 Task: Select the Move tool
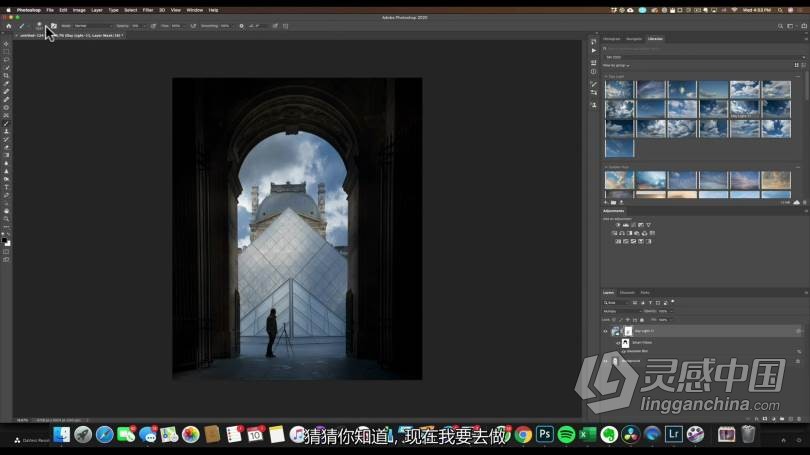6,44
